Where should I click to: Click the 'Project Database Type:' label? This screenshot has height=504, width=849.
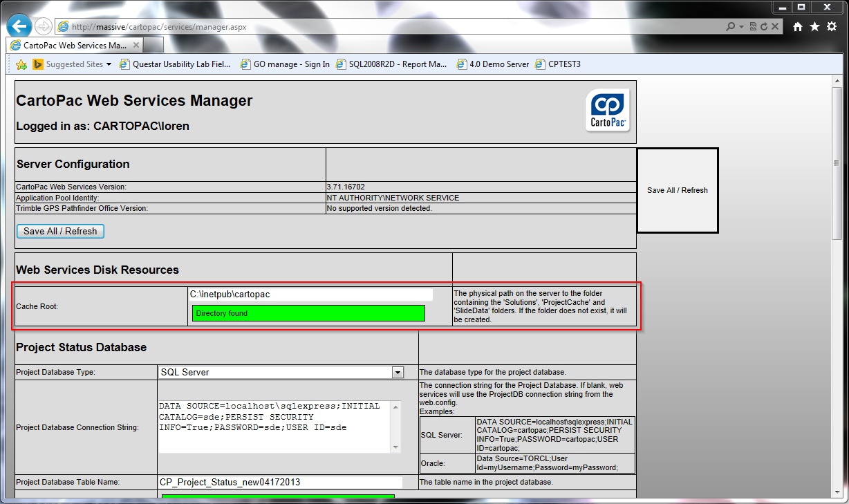tap(55, 372)
